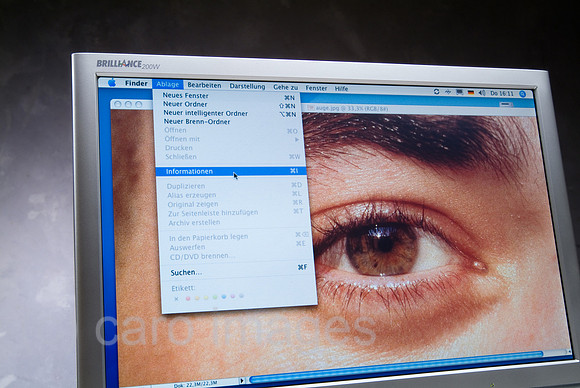Click the wave-shaped status icon left of the display icon
The height and width of the screenshot is (388, 580).
(448, 92)
